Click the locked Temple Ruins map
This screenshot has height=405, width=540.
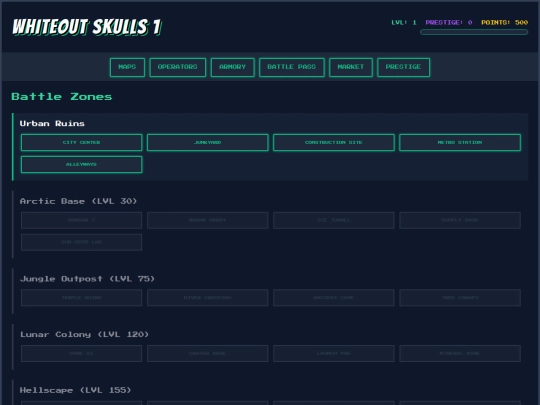coord(81,298)
